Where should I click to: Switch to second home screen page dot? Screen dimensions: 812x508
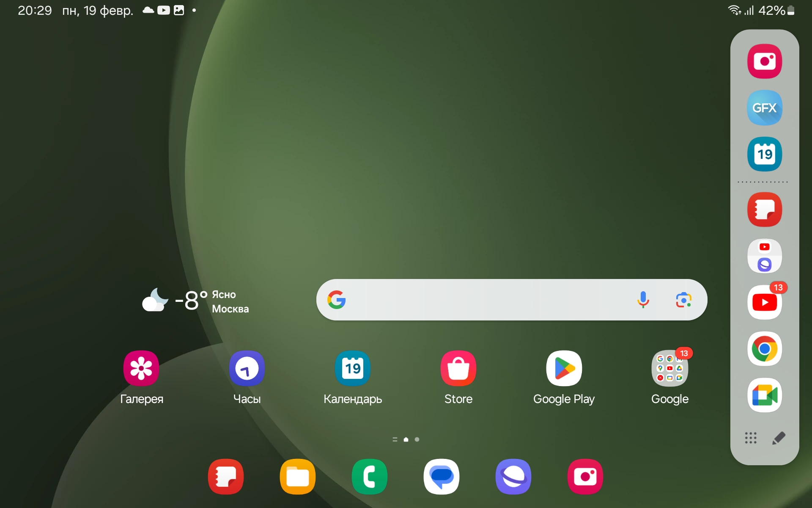tap(417, 439)
